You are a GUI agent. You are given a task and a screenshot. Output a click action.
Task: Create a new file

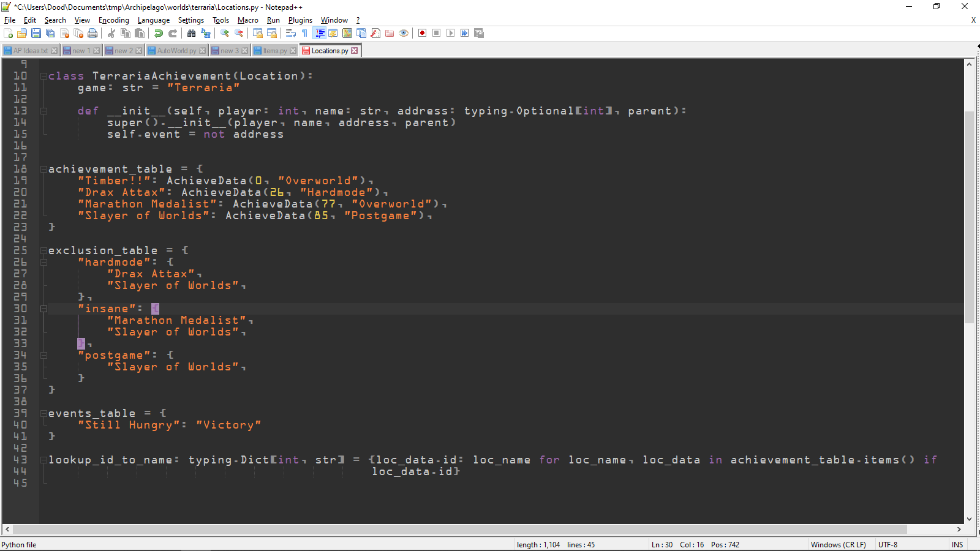click(8, 33)
